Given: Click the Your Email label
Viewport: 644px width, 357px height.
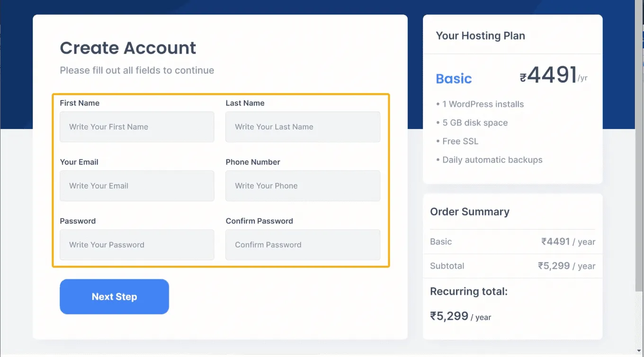Looking at the screenshot, I should coord(79,162).
